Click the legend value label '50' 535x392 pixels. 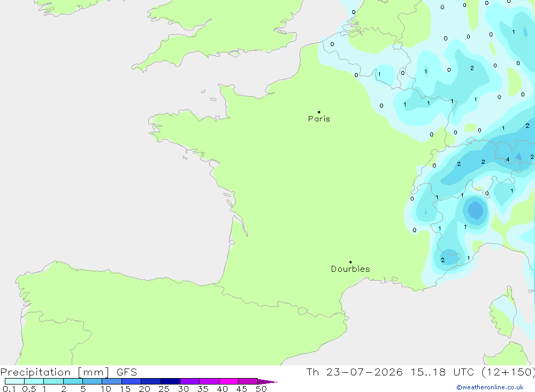261,389
